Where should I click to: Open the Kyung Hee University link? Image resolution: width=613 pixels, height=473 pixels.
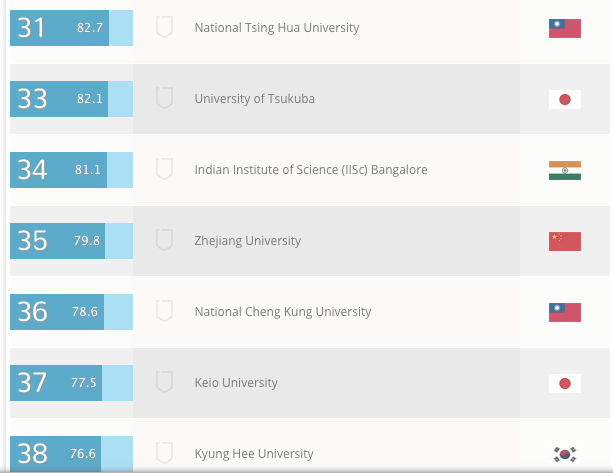point(254,454)
